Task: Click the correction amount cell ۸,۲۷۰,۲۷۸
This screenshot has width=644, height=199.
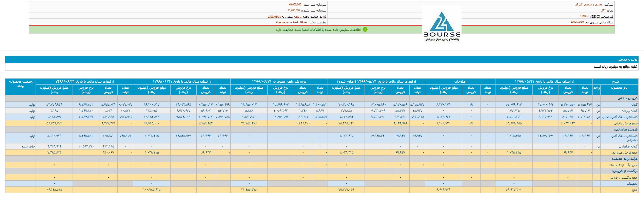Action: 443,105
